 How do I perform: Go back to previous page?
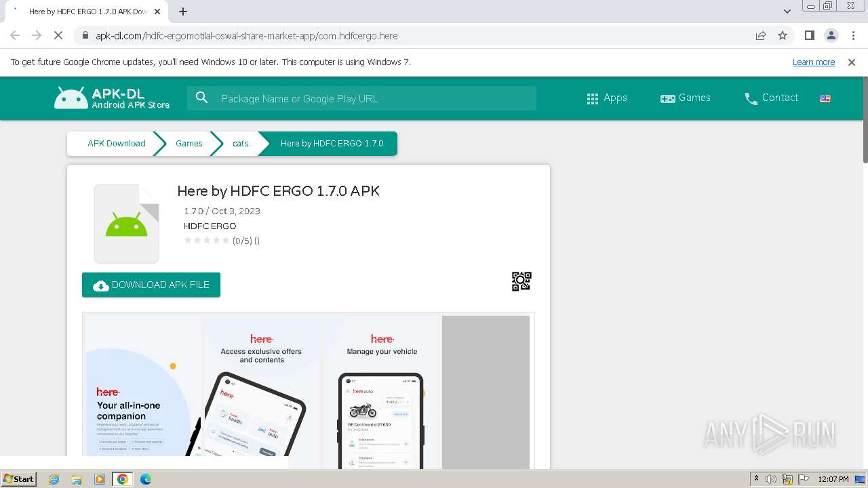coord(15,35)
